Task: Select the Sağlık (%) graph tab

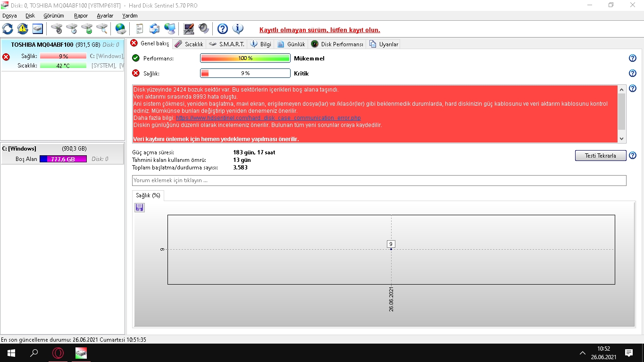Action: point(148,195)
